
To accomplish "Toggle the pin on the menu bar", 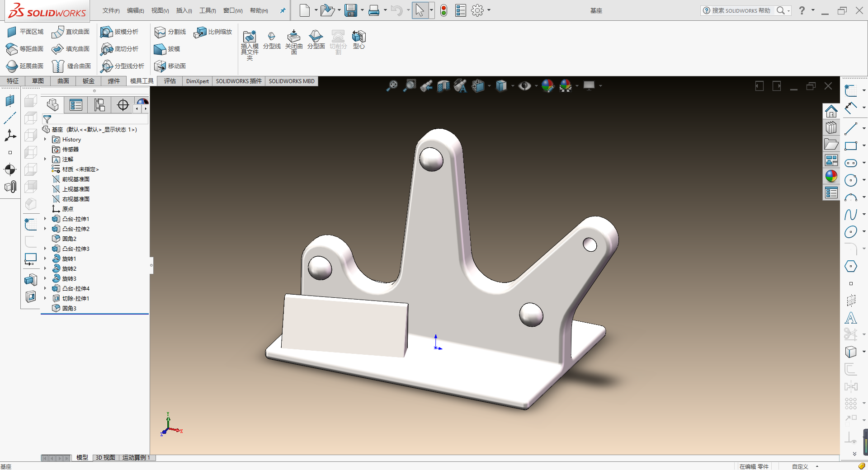I will pos(283,10).
